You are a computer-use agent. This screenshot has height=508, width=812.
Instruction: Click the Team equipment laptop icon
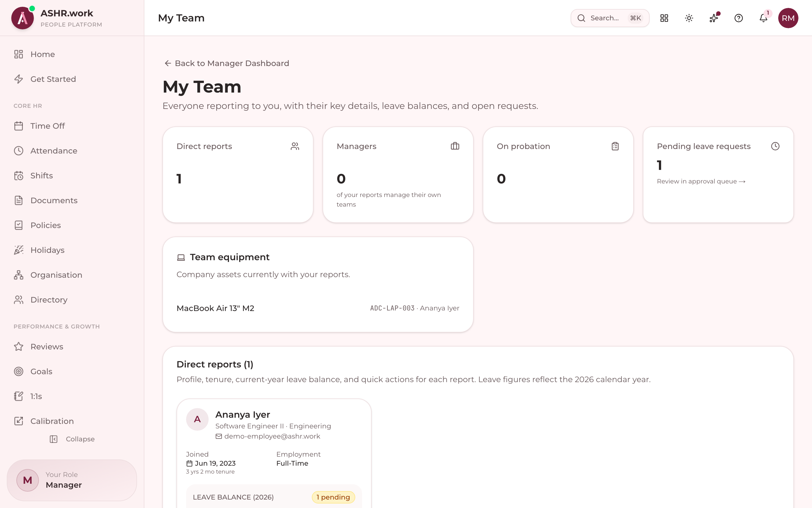[181, 258]
